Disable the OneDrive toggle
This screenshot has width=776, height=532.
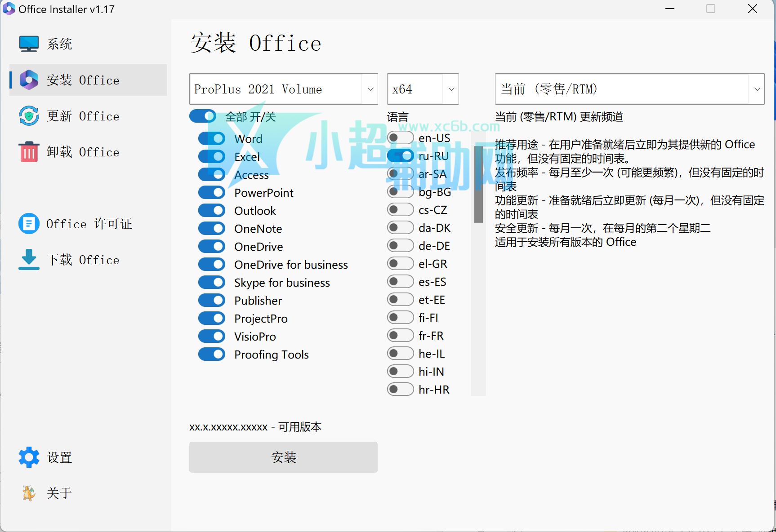pyautogui.click(x=212, y=246)
